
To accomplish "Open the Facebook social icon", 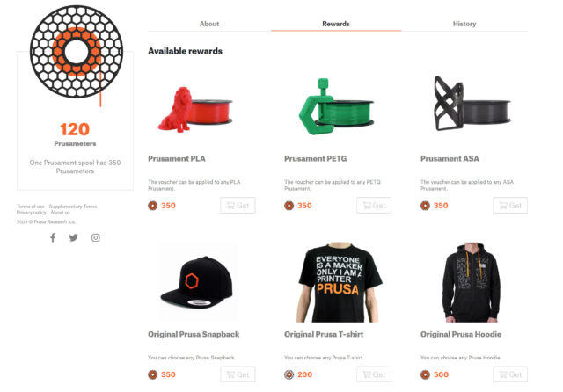I will [53, 237].
